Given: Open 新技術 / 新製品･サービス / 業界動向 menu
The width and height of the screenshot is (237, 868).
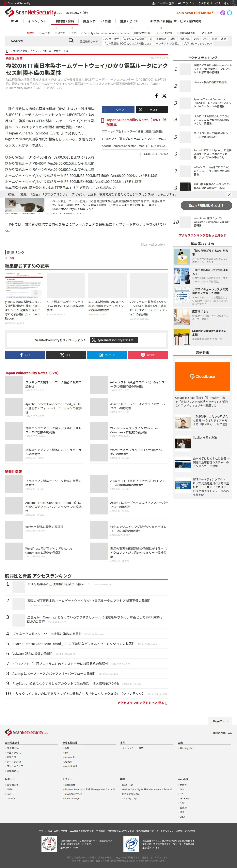Looking at the screenshot, I should (x=176, y=21).
